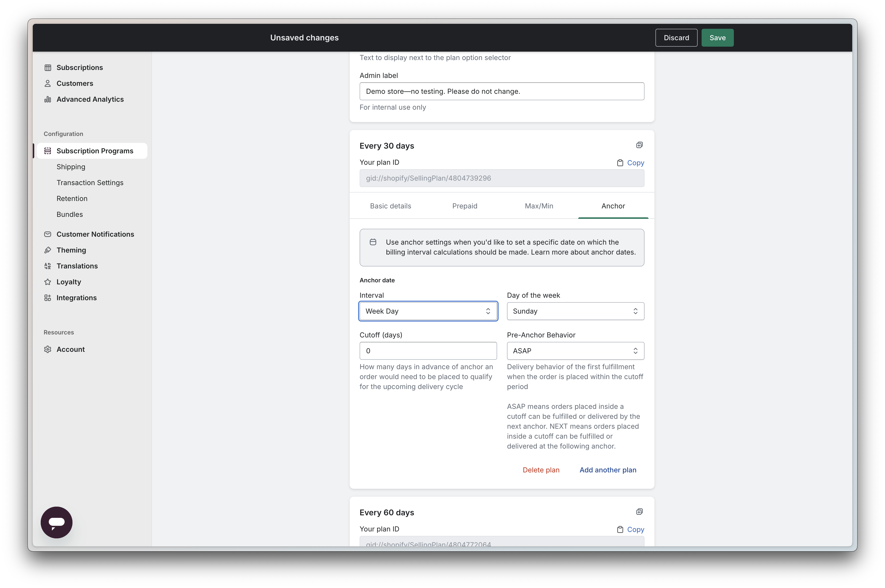The image size is (885, 588).
Task: Switch to the Basic details tab
Action: point(390,206)
